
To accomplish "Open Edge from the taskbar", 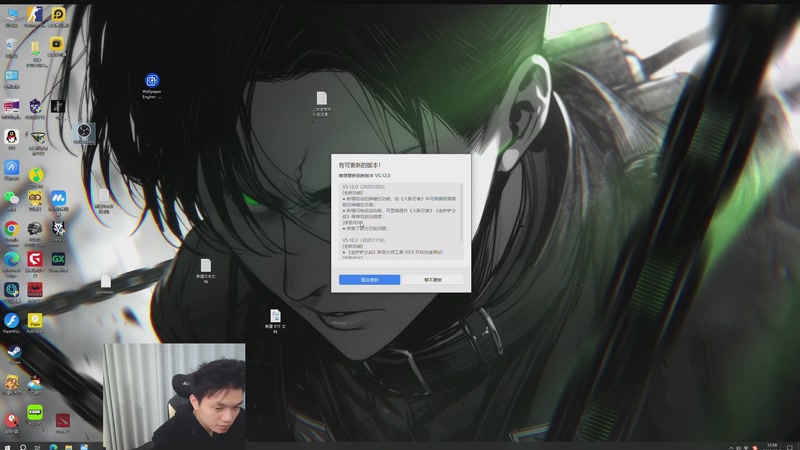I will [x=53, y=447].
